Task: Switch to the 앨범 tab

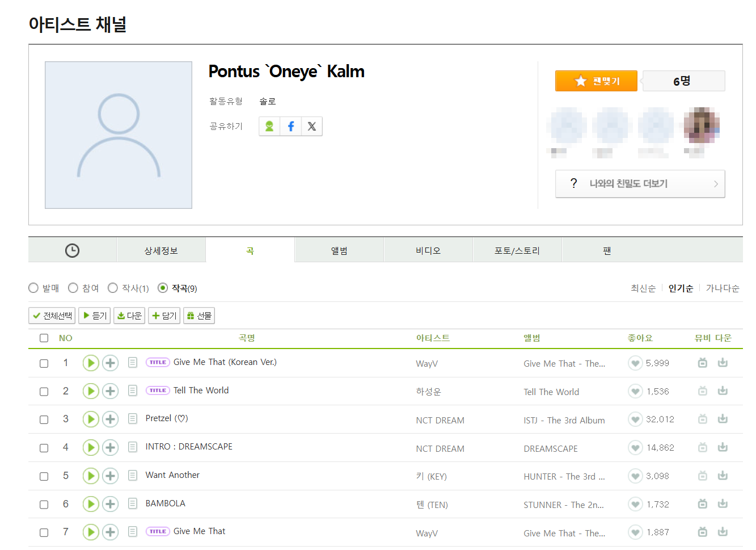Action: point(339,250)
